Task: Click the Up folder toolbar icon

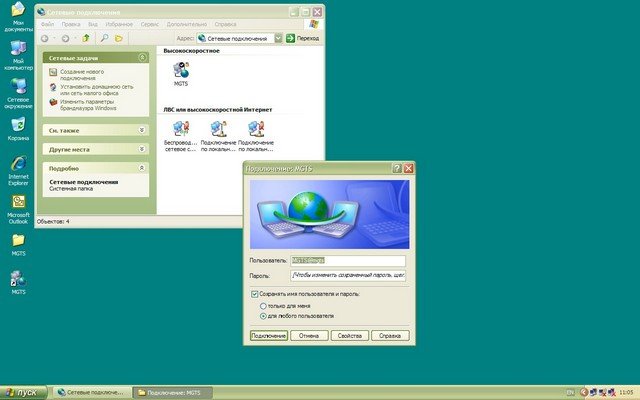Action: [87, 38]
